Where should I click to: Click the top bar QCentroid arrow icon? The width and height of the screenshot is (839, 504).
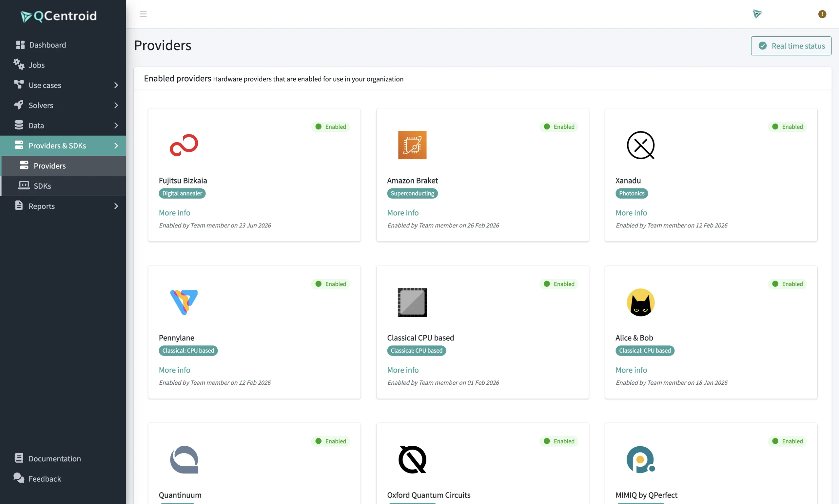[757, 14]
